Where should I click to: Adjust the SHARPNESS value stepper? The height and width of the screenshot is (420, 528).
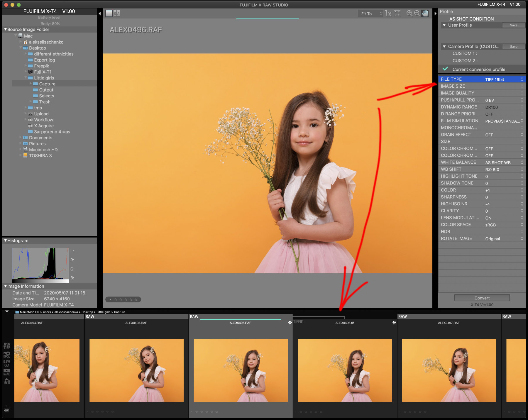522,197
